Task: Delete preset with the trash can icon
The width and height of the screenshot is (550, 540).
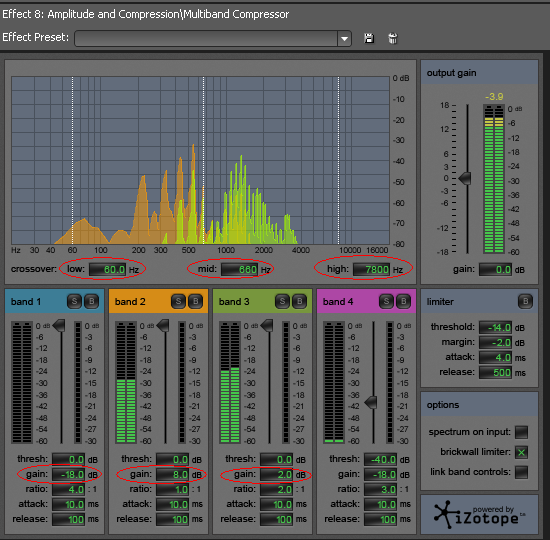Action: 393,38
